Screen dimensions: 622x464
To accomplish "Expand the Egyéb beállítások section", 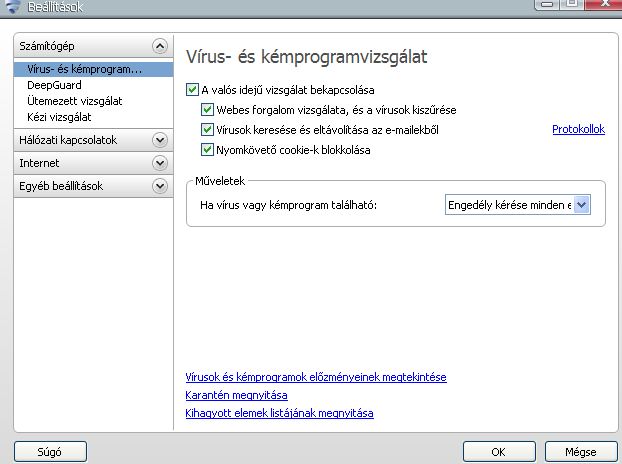I will tap(160, 186).
